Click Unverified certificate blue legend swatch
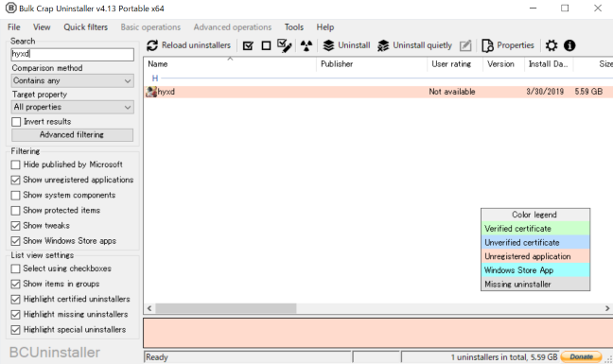This screenshot has height=364, width=613. (x=535, y=243)
